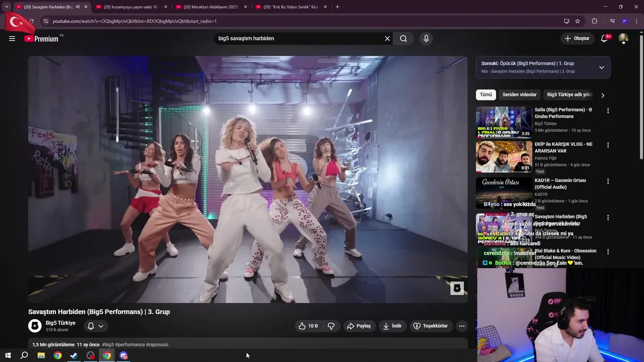
Task: Download the video via İndir
Action: (392, 326)
